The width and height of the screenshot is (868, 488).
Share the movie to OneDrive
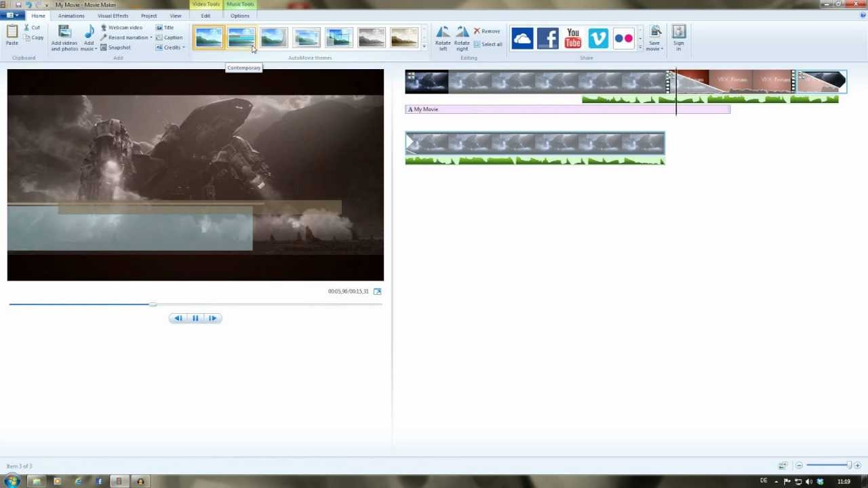522,39
